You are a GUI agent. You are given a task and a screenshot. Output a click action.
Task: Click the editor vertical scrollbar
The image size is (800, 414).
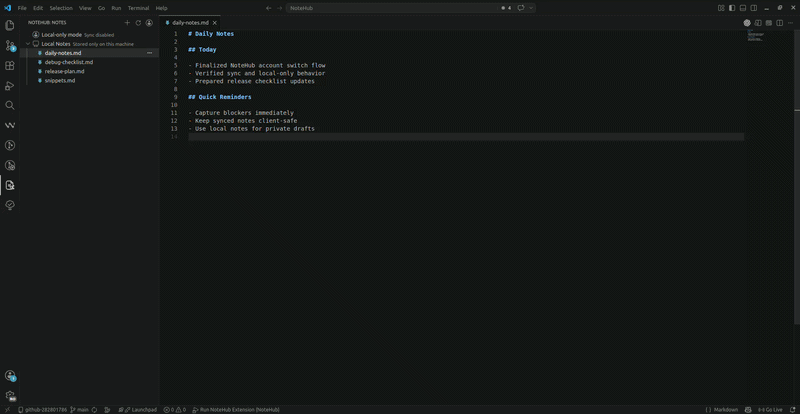tap(797, 176)
